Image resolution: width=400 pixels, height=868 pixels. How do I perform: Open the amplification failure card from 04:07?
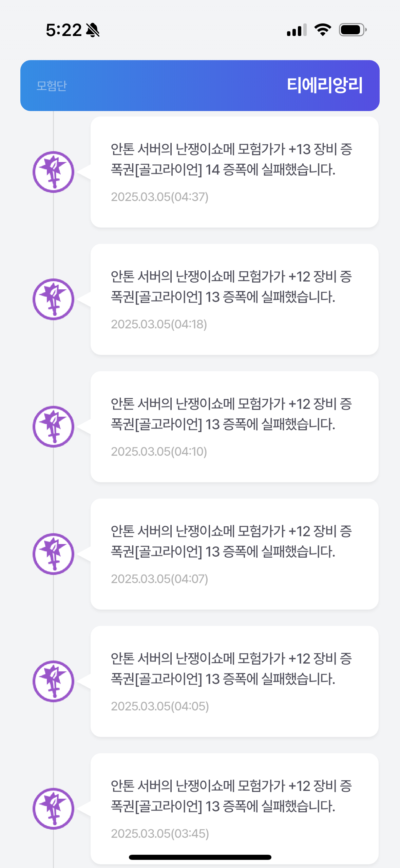coord(234,554)
